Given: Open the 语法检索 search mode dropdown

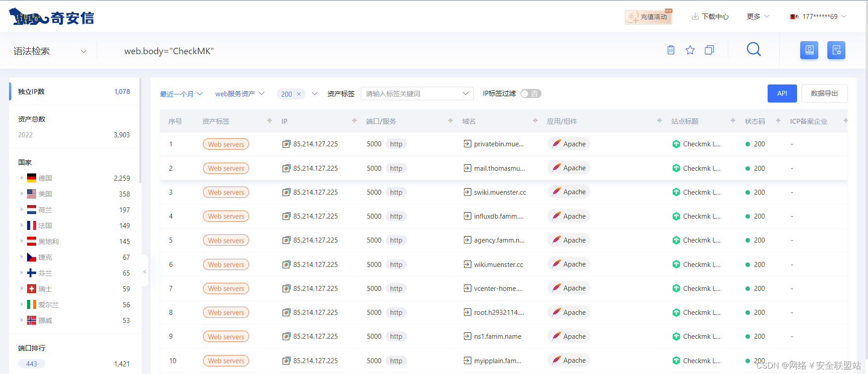Looking at the screenshot, I should click(x=50, y=51).
